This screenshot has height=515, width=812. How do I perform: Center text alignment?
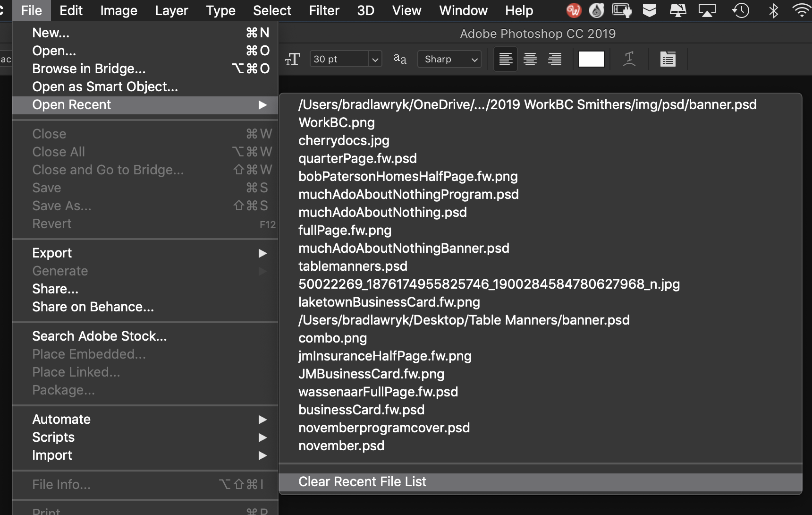(530, 59)
